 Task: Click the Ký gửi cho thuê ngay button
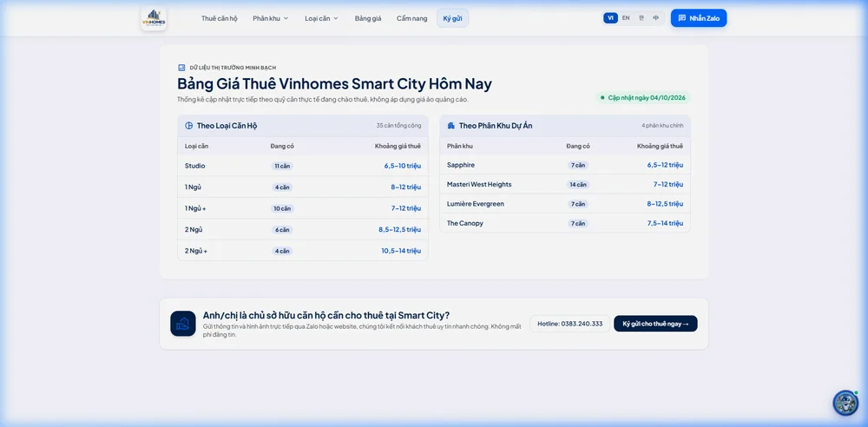click(x=655, y=324)
